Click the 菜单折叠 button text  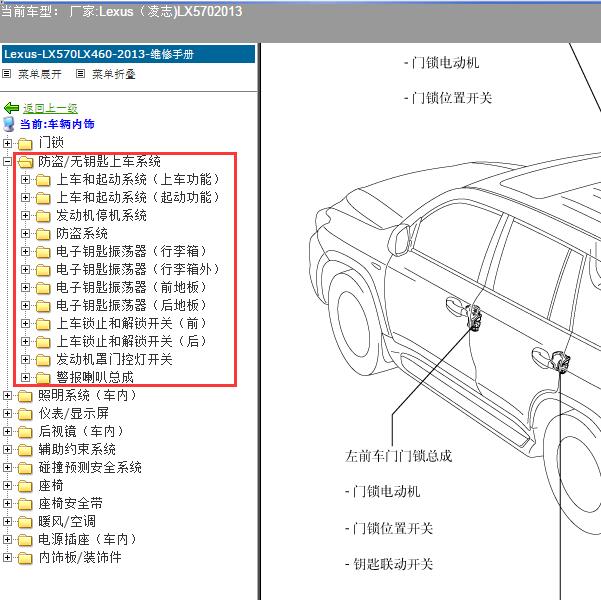tap(114, 74)
